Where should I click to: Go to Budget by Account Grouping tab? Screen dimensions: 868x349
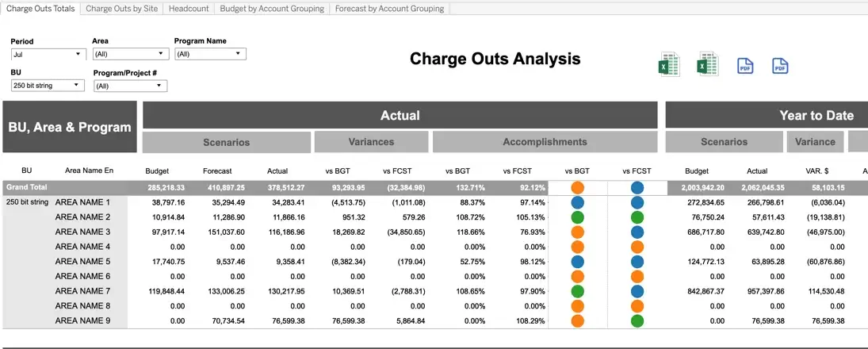(x=272, y=9)
